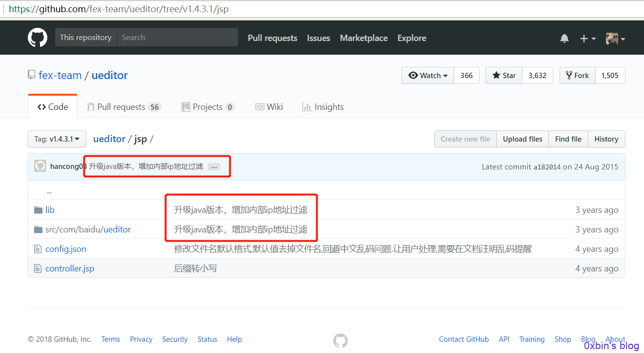Click the config.json file icon
The image size is (644, 353).
pos(38,249)
